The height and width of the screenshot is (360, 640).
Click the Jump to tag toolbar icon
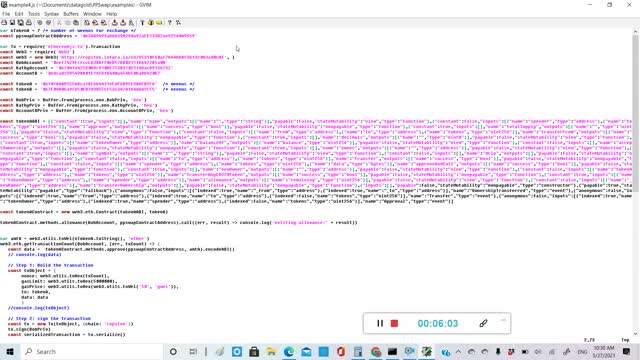pyautogui.click(x=159, y=22)
